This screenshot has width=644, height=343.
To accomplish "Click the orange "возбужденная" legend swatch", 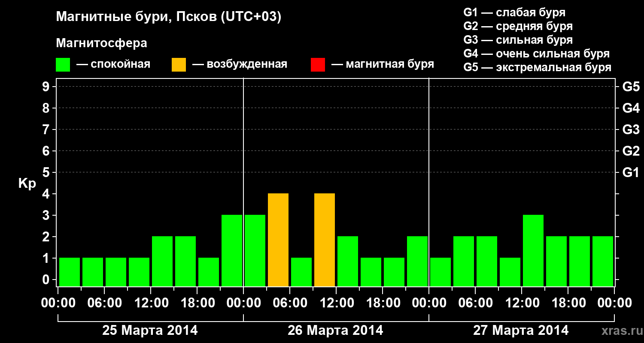I will (179, 65).
